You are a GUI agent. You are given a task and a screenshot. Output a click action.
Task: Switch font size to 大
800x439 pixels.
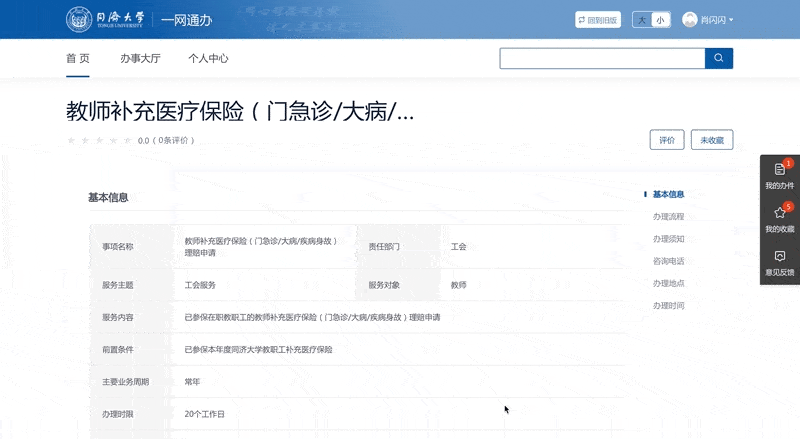[642, 20]
